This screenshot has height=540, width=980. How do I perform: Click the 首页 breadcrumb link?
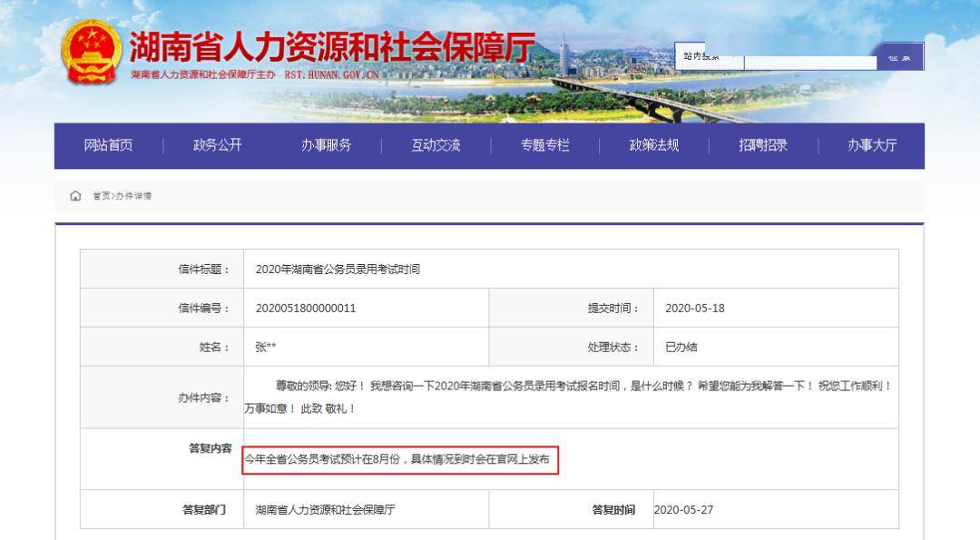click(x=102, y=196)
